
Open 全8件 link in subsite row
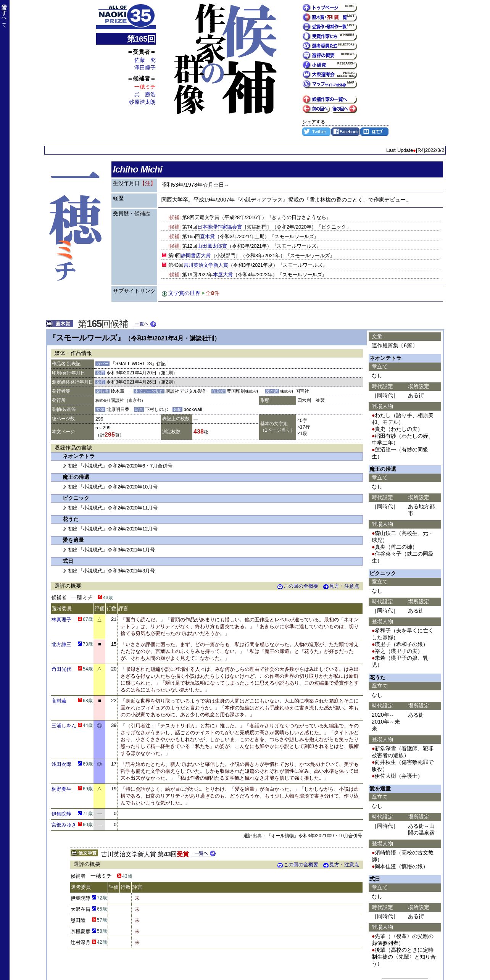pyautogui.click(x=212, y=293)
